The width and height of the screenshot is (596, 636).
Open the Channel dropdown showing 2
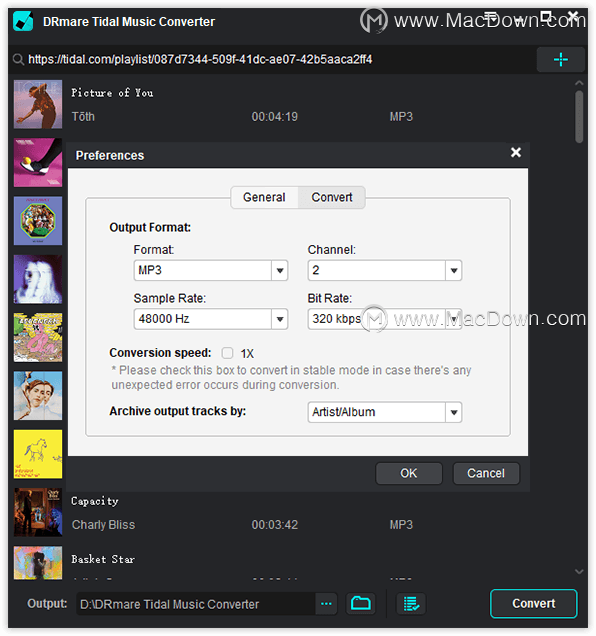pyautogui.click(x=385, y=270)
